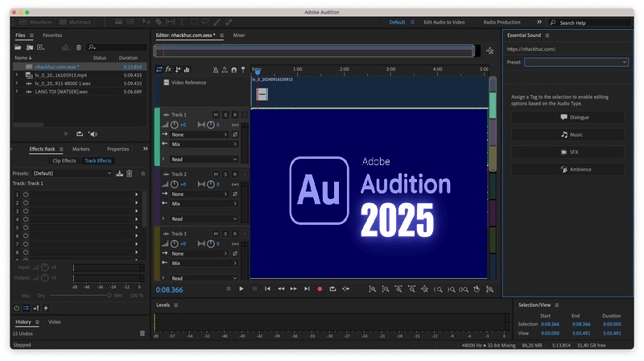Open Track 1 output Mix dropdown

click(x=204, y=144)
